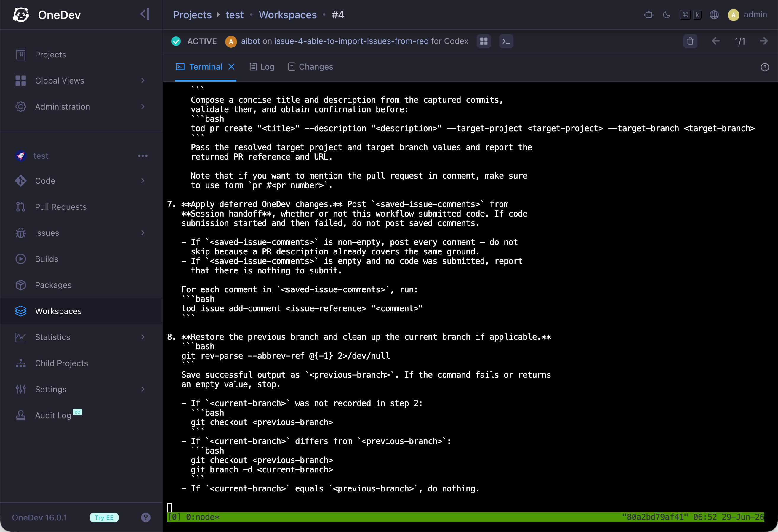The height and width of the screenshot is (532, 778).
Task: Expand the Statistics section chevron
Action: point(143,337)
